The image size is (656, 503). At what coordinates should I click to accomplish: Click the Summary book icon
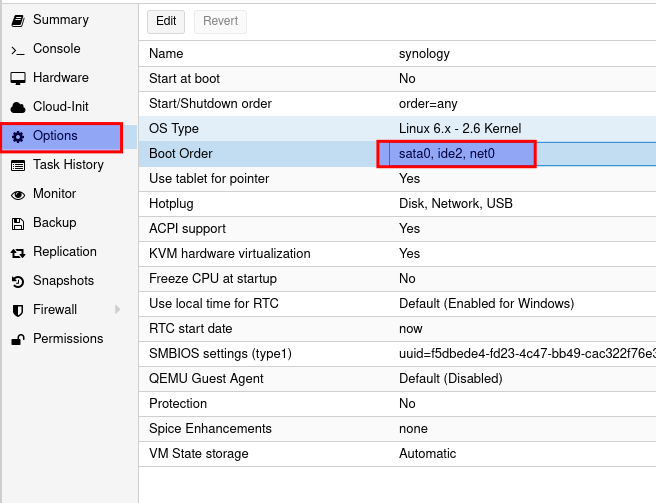click(x=17, y=20)
